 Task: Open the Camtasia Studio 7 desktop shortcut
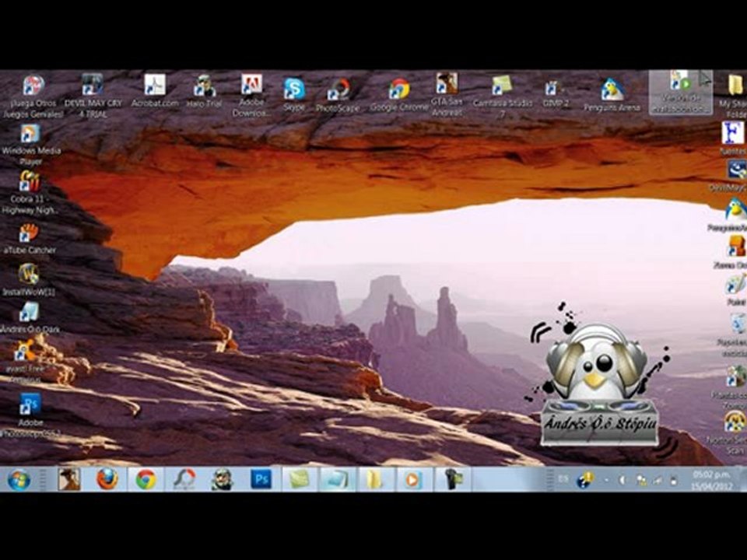click(502, 96)
